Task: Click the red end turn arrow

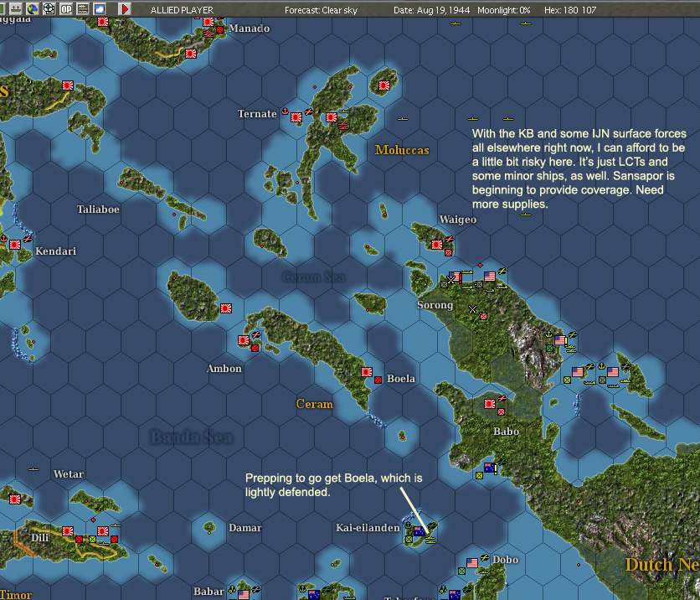Action: 125,8
